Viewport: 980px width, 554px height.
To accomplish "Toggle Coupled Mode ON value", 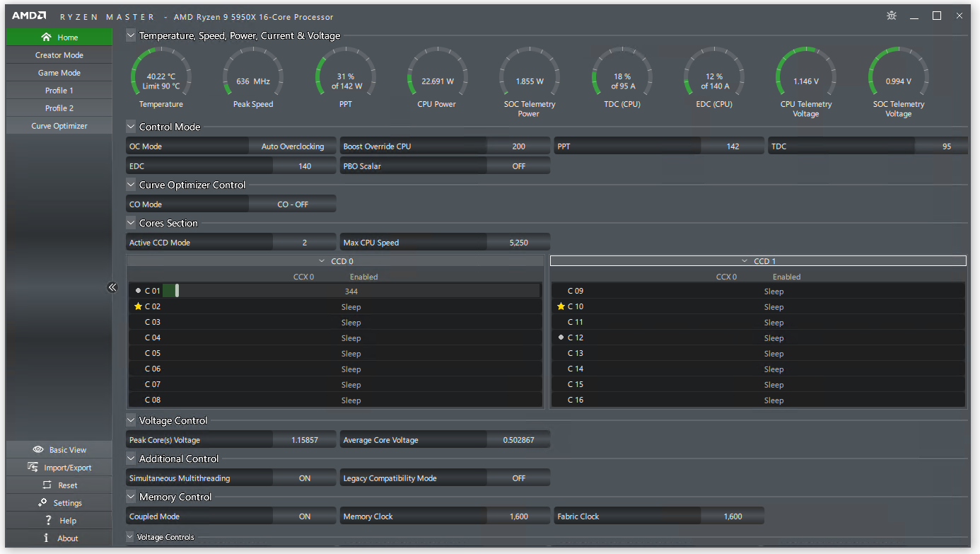I will click(x=305, y=517).
